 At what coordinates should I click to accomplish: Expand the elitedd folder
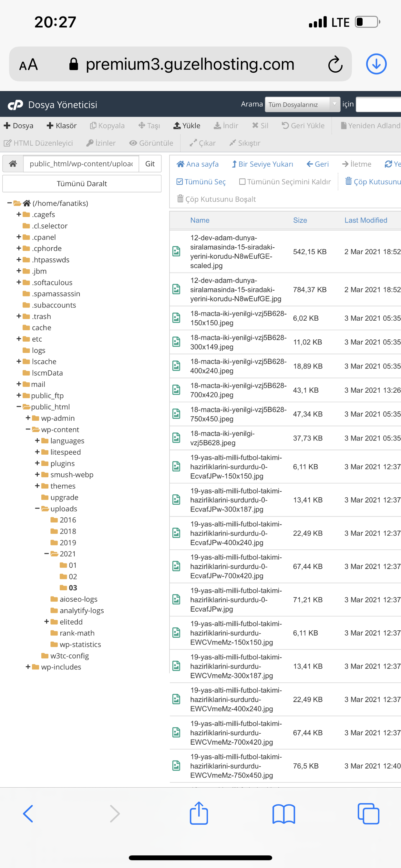[x=46, y=622]
